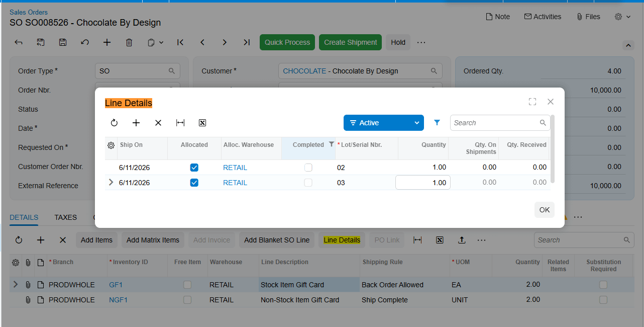Screen dimensions: 644x327
Task: Open the Note panel
Action: (x=498, y=17)
